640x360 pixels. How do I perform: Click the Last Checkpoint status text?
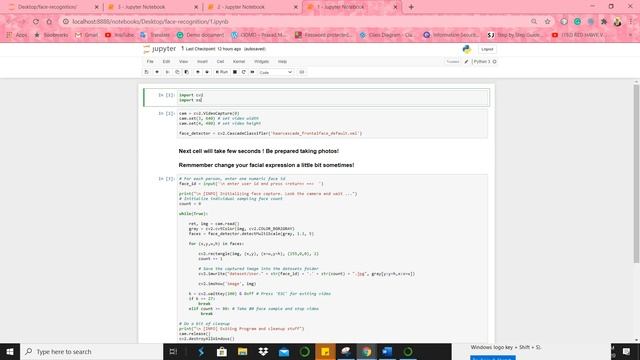coord(213,49)
